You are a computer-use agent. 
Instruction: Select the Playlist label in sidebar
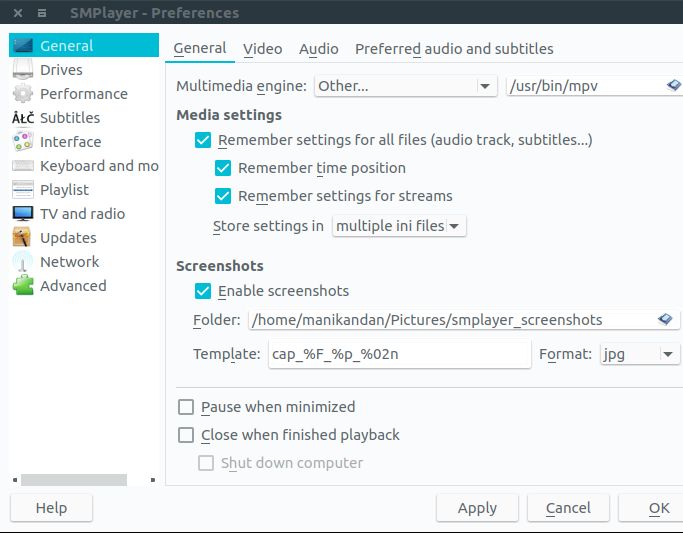[64, 190]
